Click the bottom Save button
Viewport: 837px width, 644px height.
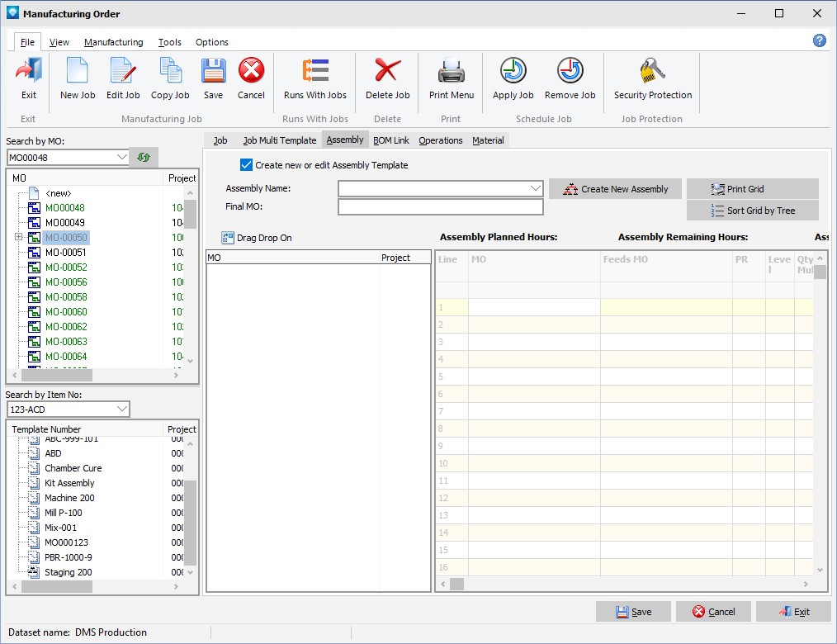633,612
